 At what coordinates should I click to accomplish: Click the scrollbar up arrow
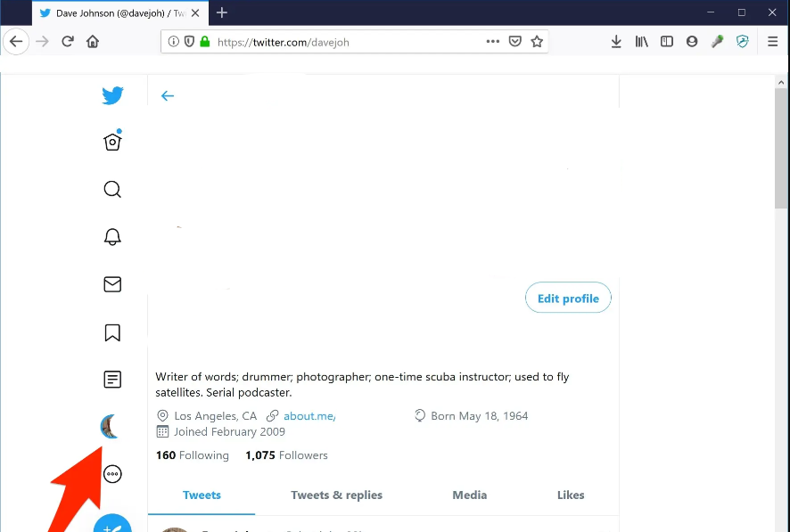781,82
